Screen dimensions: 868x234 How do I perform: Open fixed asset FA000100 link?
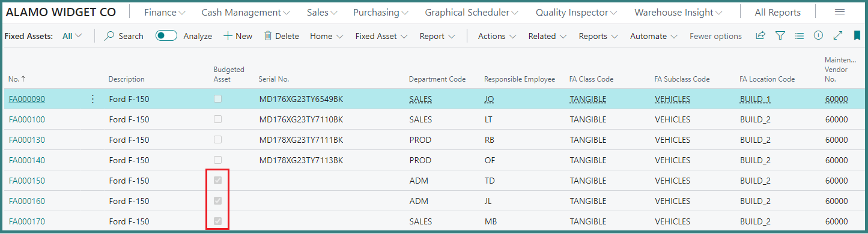click(x=27, y=119)
